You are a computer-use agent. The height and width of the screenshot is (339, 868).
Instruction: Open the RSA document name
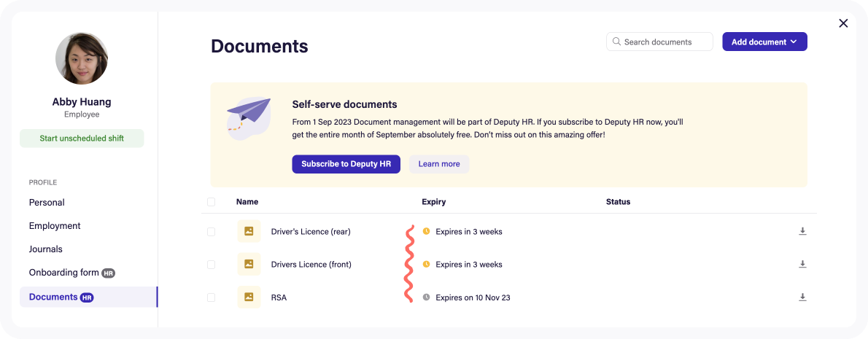(x=279, y=297)
